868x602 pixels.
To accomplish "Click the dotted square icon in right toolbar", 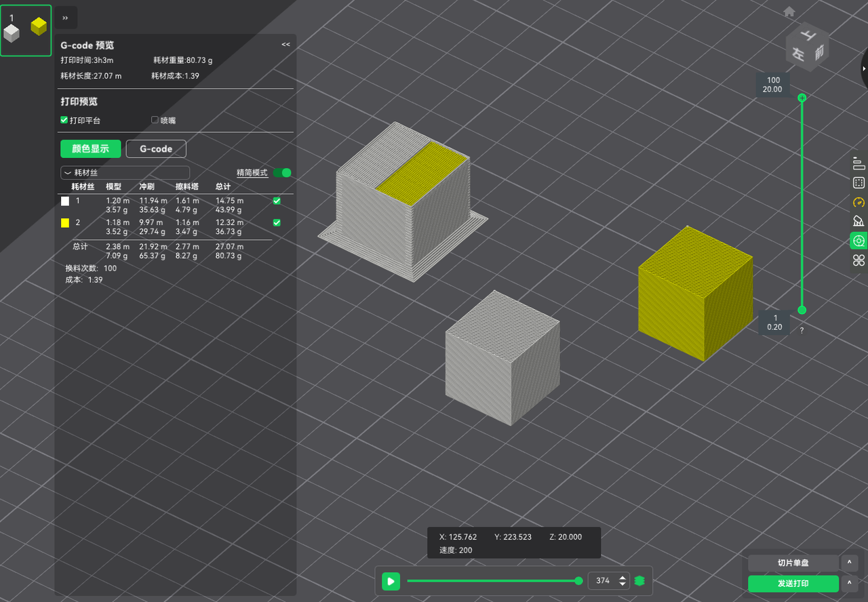I will point(859,182).
